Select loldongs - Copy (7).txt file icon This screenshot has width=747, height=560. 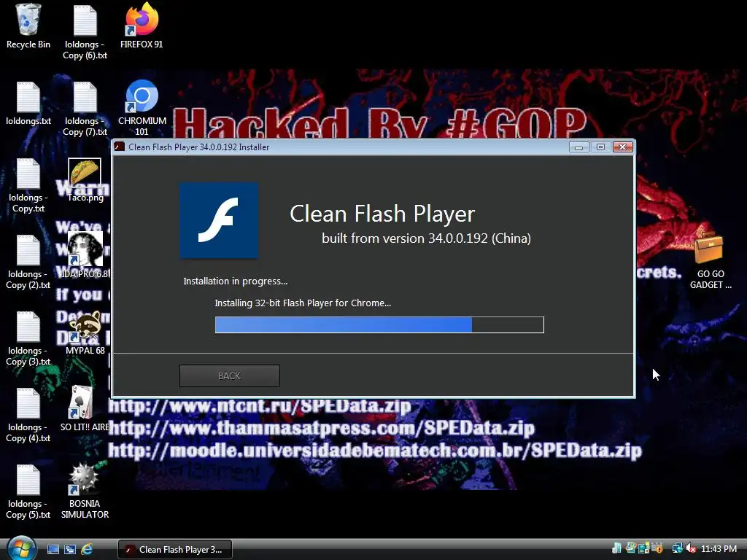click(85, 109)
